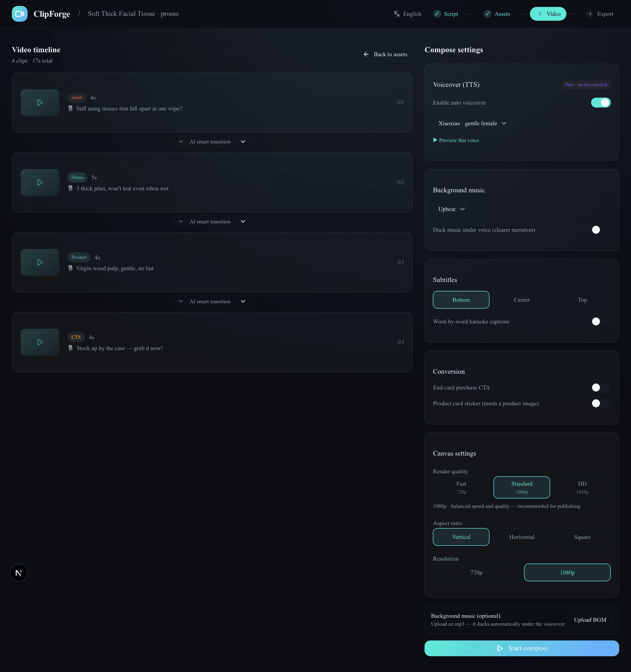Click the clip number 01
Screen dimensions: 631x672
point(401,103)
